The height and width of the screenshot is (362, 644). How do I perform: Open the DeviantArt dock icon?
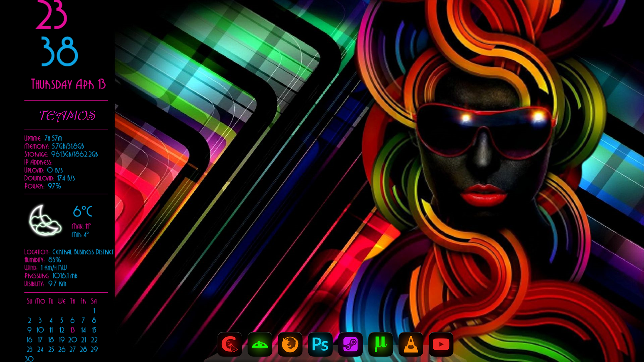point(260,344)
